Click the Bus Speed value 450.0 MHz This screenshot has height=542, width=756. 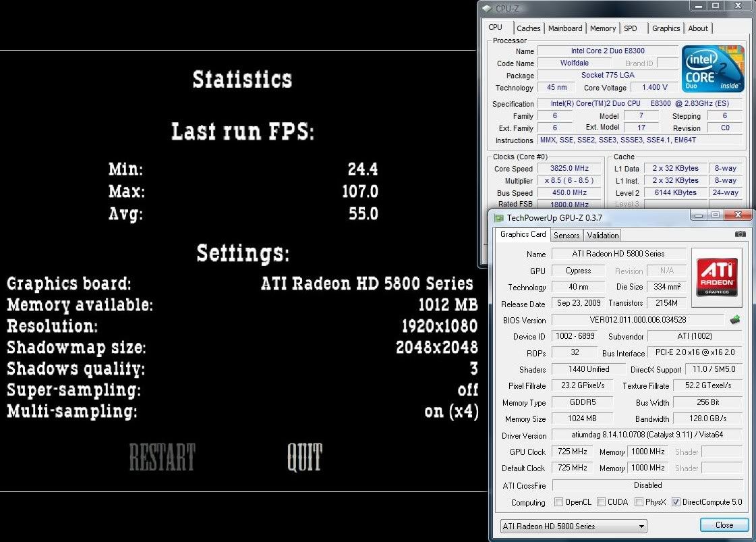[569, 192]
